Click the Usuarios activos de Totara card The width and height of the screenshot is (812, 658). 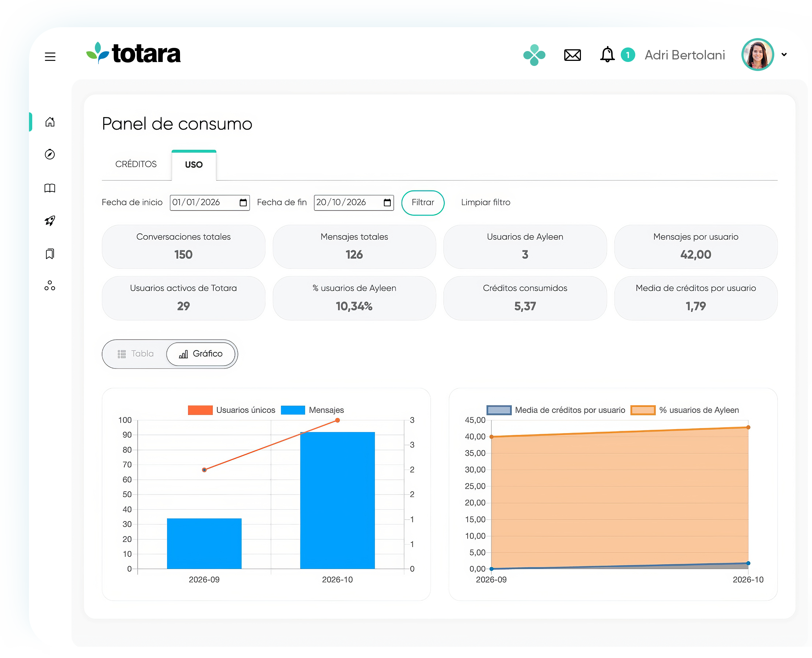point(183,298)
